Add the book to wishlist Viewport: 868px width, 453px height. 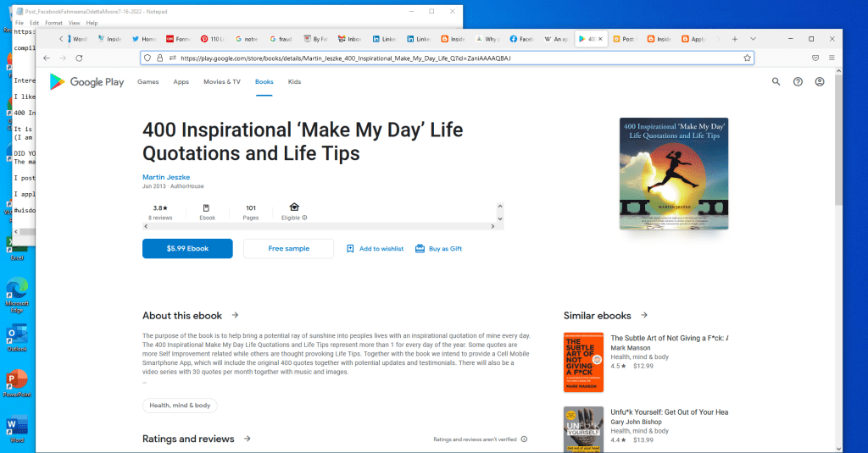click(375, 248)
